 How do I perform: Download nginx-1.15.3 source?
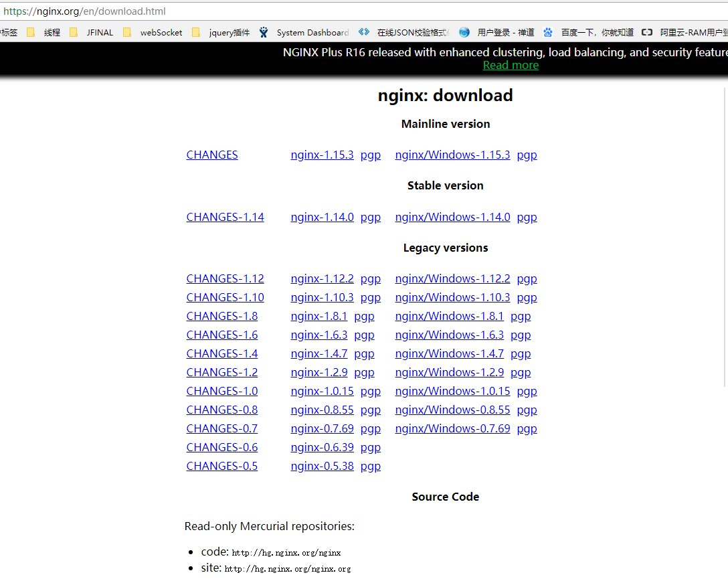pyautogui.click(x=323, y=155)
